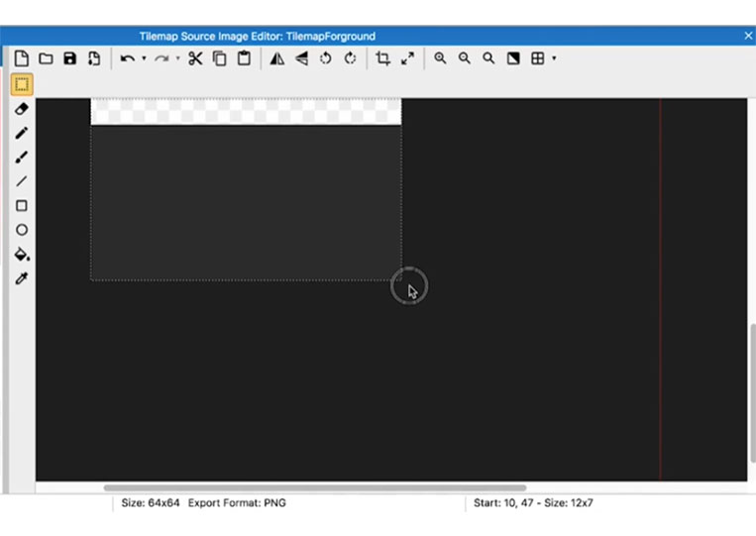Rotate the image clockwise

pyautogui.click(x=350, y=58)
